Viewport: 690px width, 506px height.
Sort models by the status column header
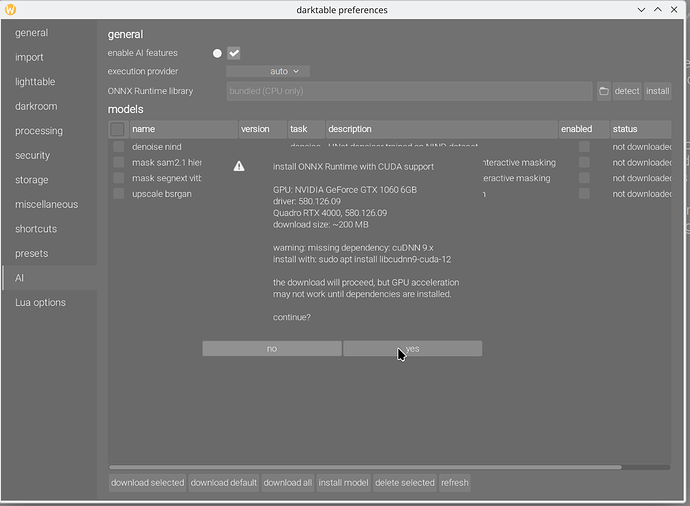pos(638,129)
